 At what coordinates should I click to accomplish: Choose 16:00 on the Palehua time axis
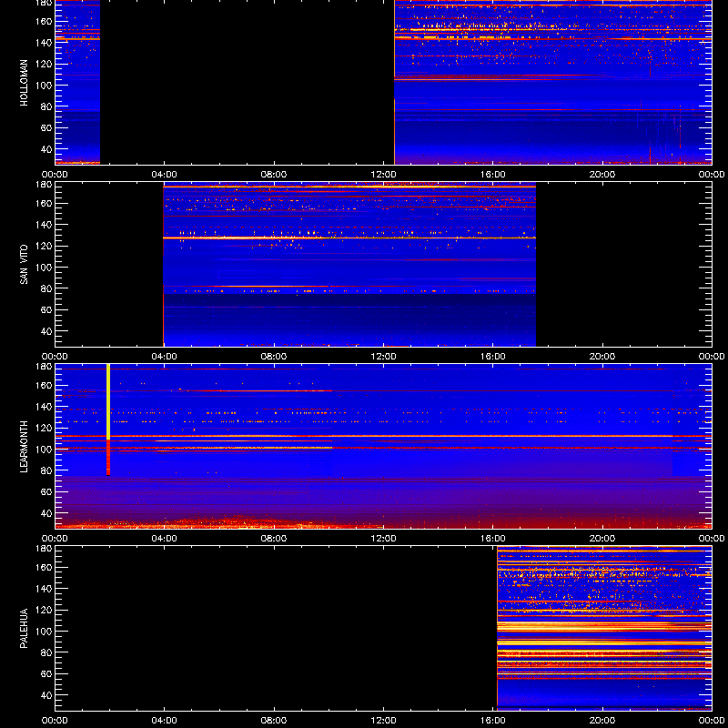[x=493, y=721]
